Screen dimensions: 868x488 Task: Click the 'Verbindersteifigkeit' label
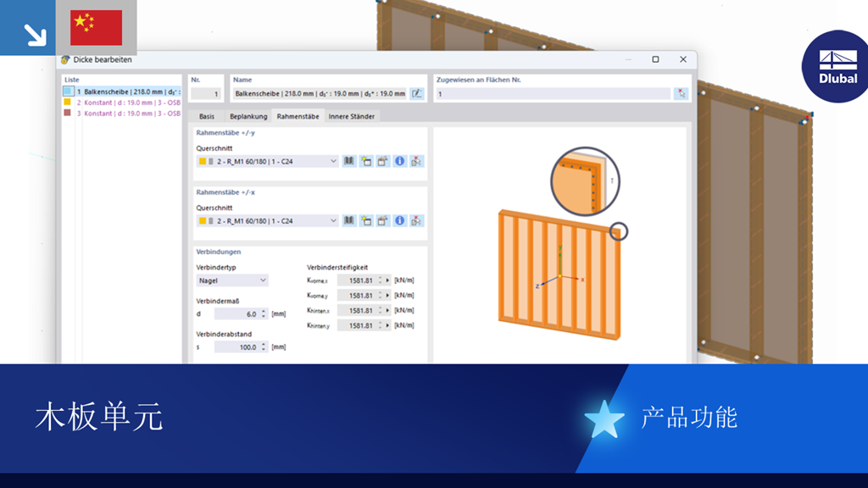pyautogui.click(x=337, y=267)
